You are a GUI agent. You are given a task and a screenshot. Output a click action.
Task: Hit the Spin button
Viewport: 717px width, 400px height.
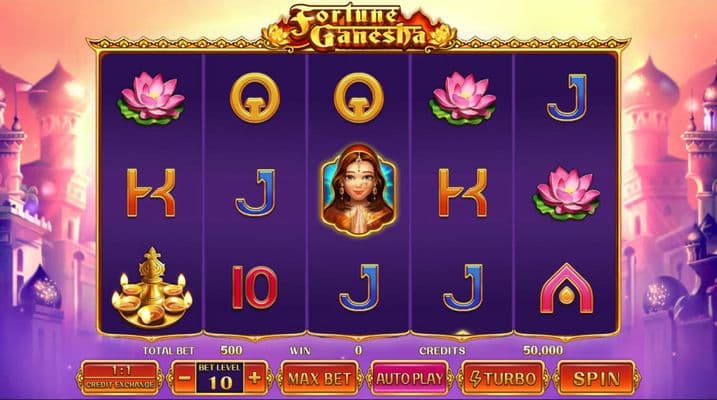tap(596, 379)
